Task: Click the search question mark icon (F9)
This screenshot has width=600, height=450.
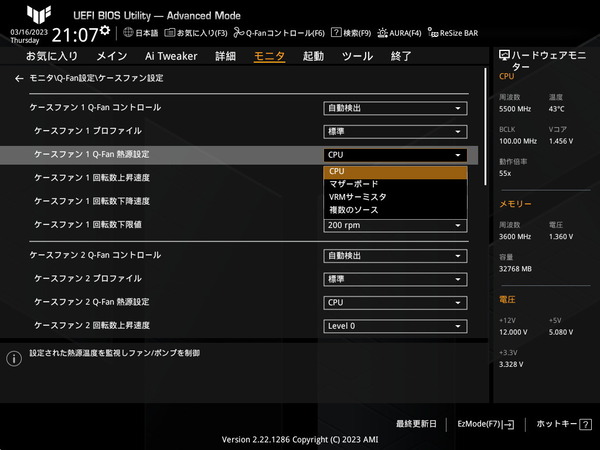Action: click(x=336, y=32)
